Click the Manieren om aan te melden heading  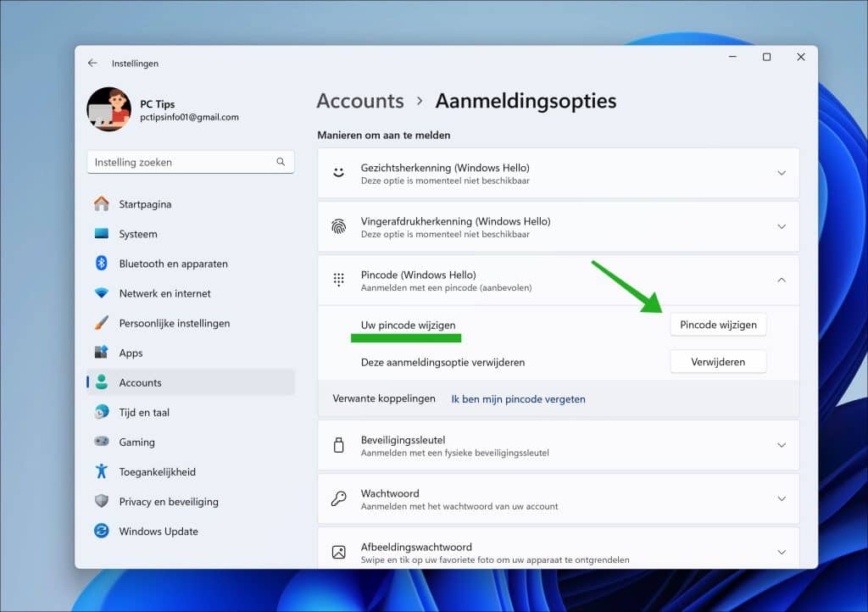point(384,135)
